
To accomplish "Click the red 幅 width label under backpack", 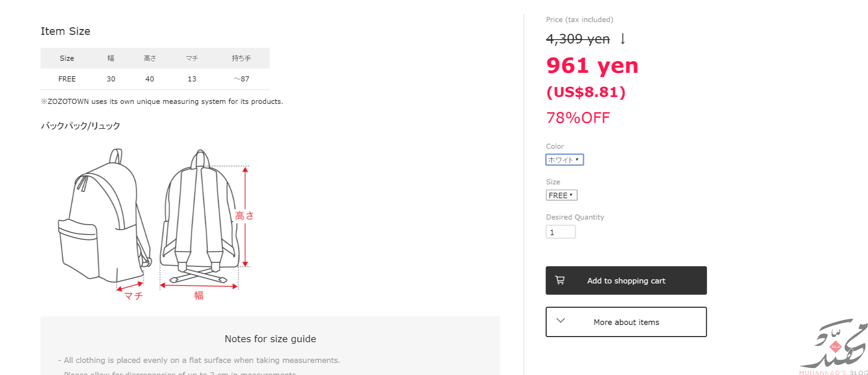I will pos(199,295).
